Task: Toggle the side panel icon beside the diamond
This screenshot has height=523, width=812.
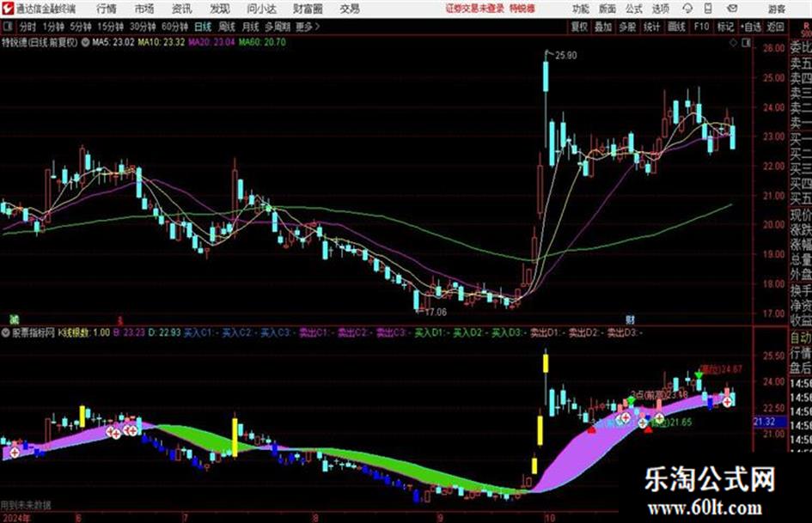Action: [x=746, y=43]
